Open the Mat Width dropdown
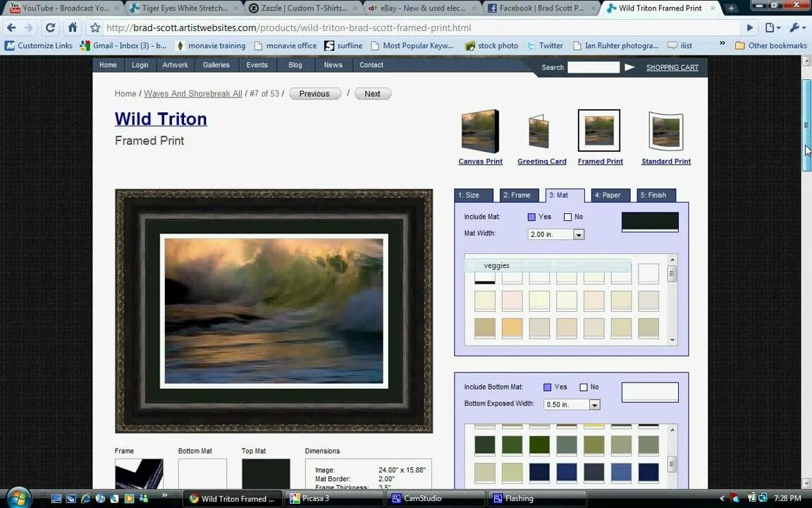 tap(579, 234)
